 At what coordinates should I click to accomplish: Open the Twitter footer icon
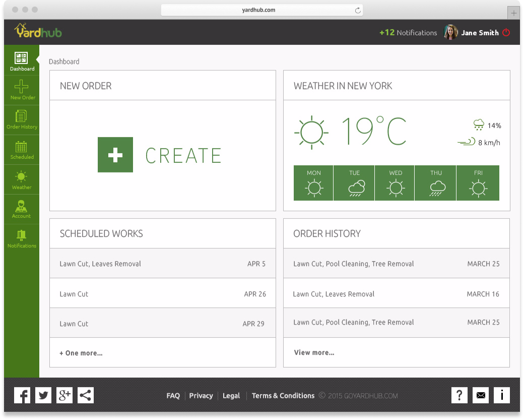coord(43,395)
